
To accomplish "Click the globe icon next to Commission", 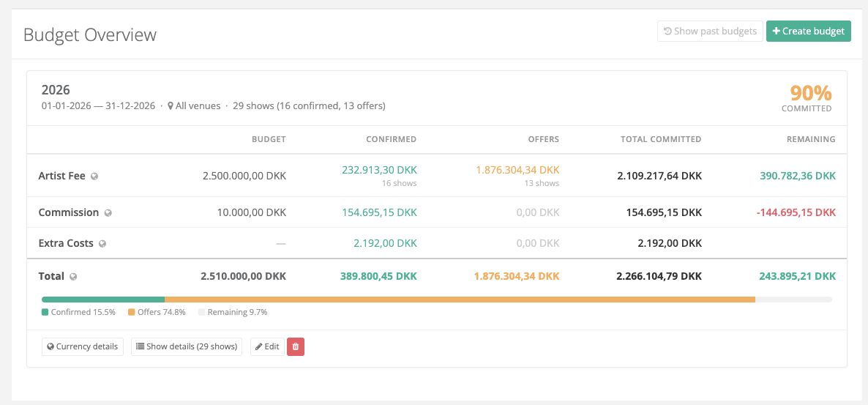I will 108,213.
